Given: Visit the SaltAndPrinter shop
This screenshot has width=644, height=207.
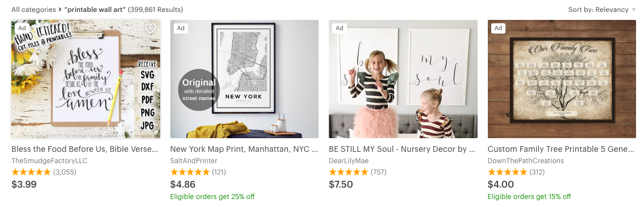Looking at the screenshot, I should click(194, 161).
